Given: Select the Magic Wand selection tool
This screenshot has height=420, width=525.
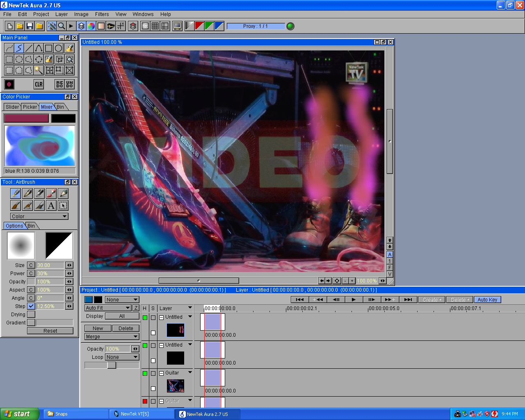Looking at the screenshot, I should tap(39, 70).
